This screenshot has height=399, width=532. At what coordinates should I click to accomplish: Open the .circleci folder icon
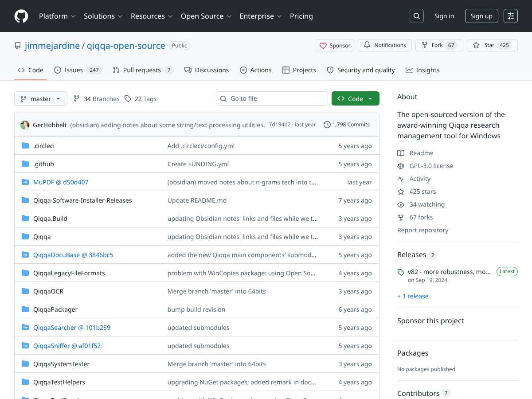(25, 146)
